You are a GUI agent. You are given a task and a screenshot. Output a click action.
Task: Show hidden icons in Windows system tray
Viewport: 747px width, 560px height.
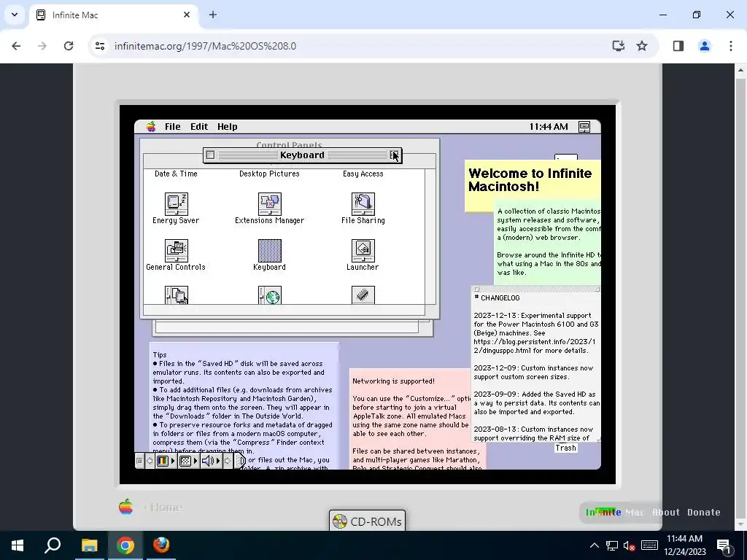(594, 545)
